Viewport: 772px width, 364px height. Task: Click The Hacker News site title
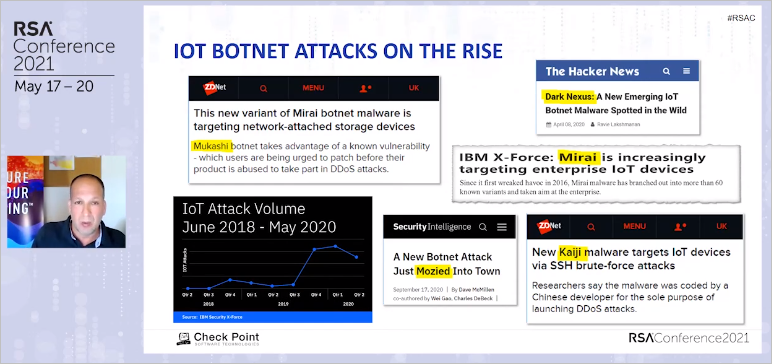coord(592,71)
